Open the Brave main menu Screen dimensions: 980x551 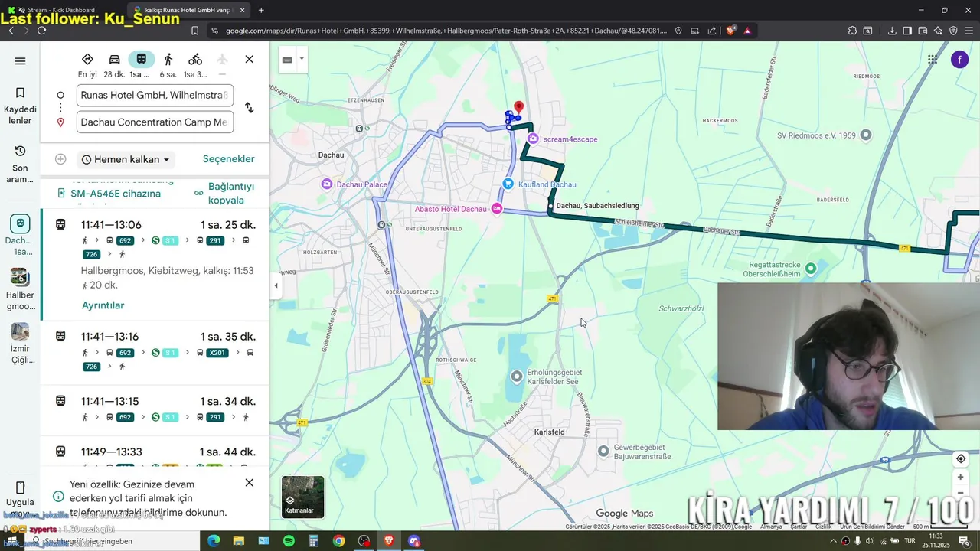click(969, 31)
